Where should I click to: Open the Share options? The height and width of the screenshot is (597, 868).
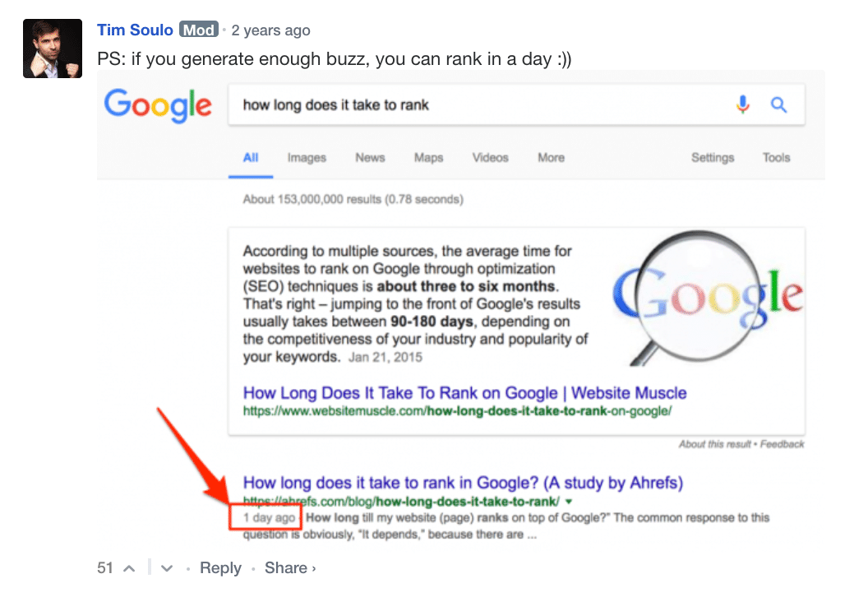[289, 568]
